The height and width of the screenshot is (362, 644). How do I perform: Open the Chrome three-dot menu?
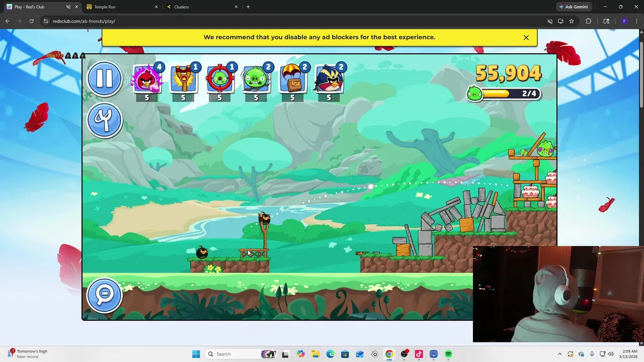click(637, 21)
